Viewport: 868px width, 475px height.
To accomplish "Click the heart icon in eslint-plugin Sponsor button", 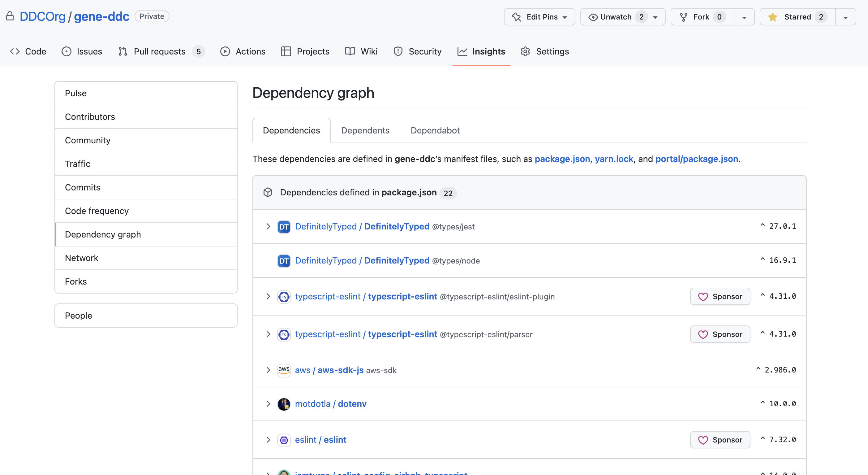I will [x=703, y=297].
